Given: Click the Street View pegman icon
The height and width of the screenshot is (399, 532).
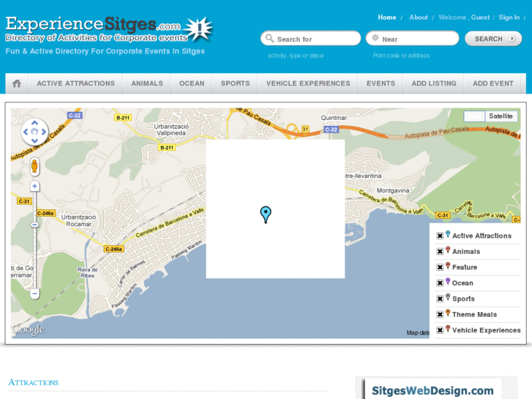Looking at the screenshot, I should click(x=34, y=166).
